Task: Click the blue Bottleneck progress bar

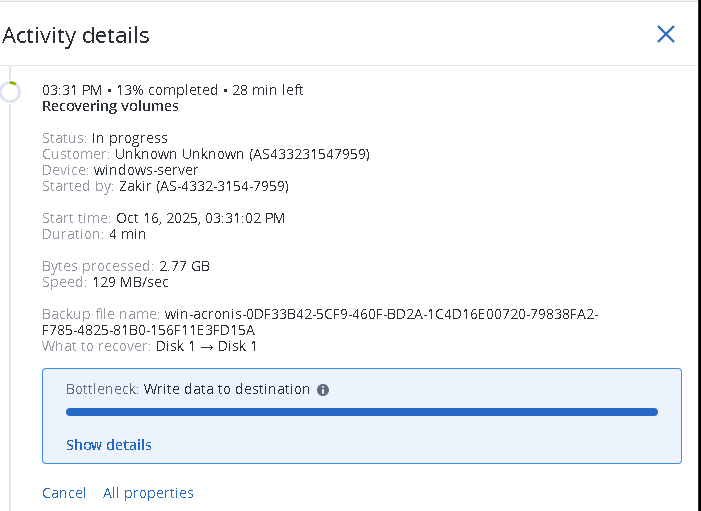Action: point(361,411)
